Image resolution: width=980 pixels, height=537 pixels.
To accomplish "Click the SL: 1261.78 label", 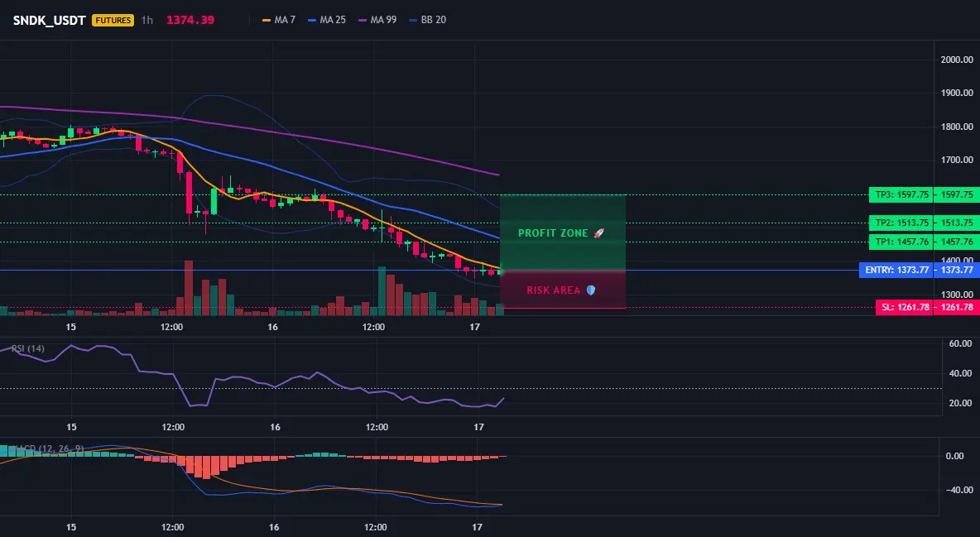I will point(905,307).
